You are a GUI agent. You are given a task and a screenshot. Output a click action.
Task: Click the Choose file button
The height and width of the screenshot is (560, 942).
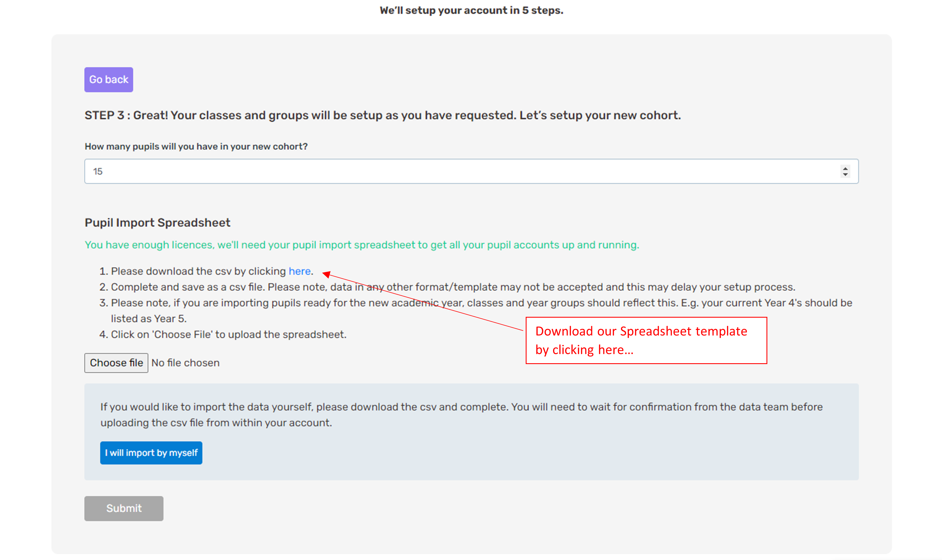pos(116,363)
